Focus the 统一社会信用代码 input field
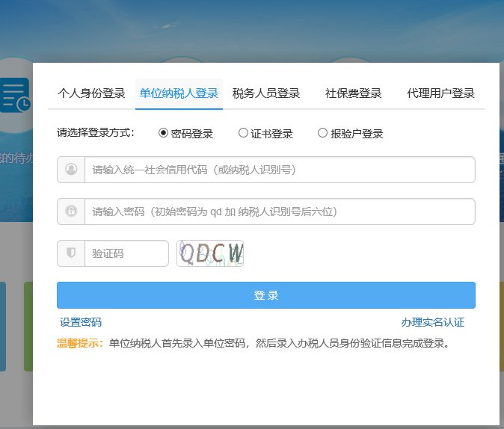The width and height of the screenshot is (504, 429). pyautogui.click(x=279, y=170)
